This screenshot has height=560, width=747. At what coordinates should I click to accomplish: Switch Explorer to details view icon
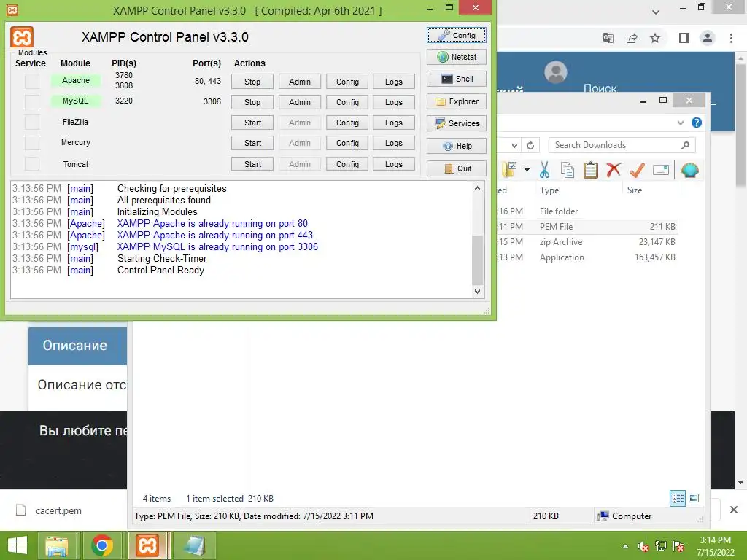tap(678, 499)
